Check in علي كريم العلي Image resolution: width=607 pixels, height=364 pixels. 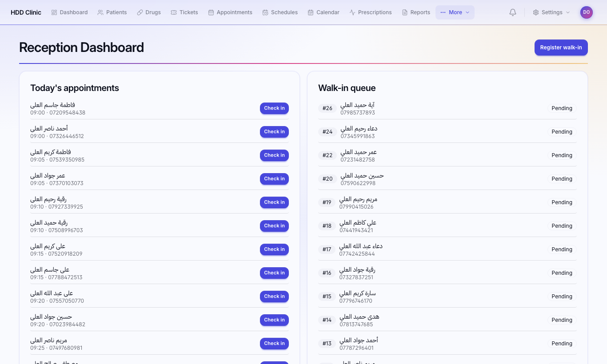[274, 249]
